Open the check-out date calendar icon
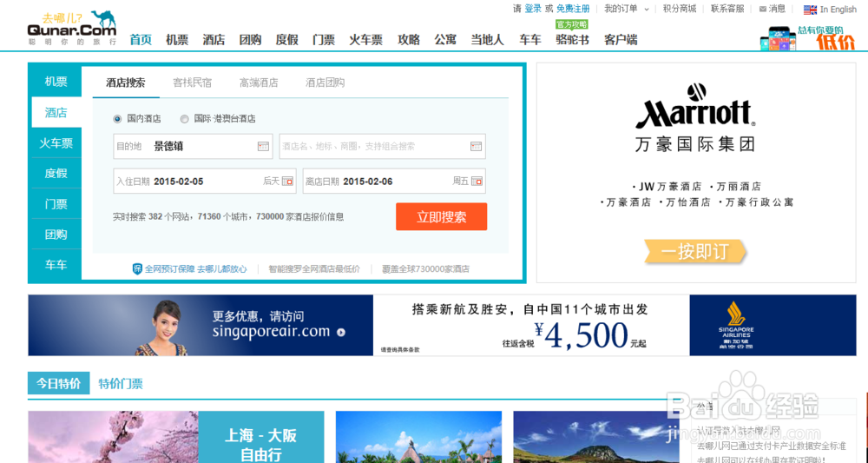Viewport: 868px width, 463px height. (x=477, y=181)
